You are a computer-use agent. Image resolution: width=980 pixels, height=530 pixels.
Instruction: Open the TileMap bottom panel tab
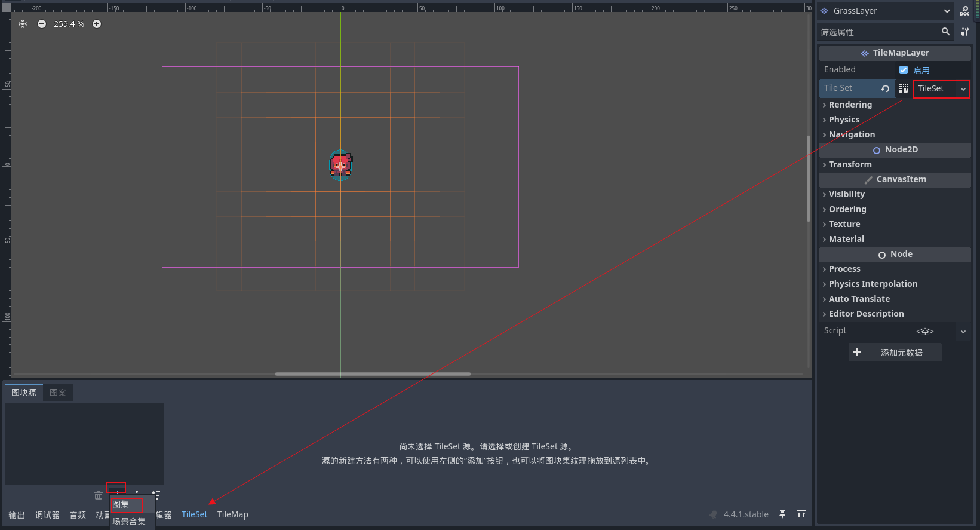(x=233, y=514)
